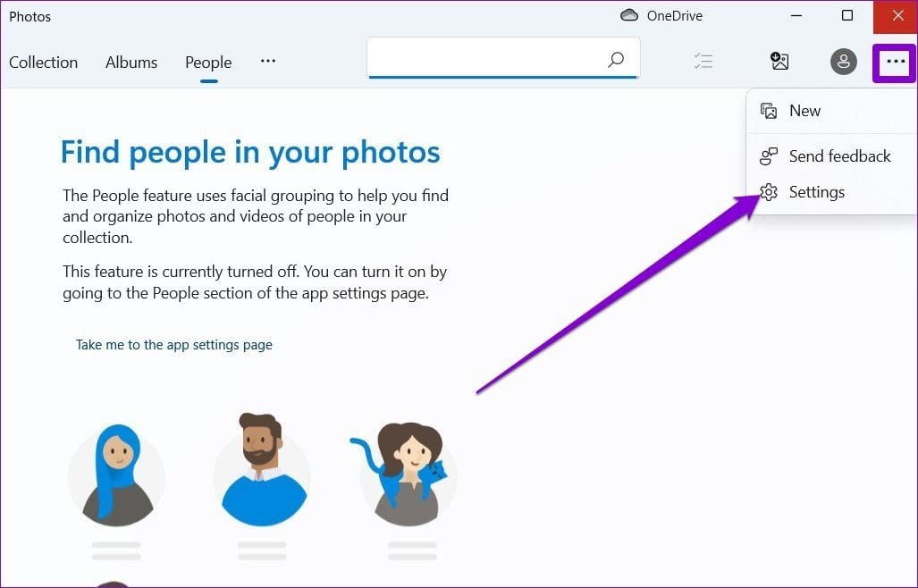
Task: Click the magnifying glass search icon
Action: click(616, 59)
